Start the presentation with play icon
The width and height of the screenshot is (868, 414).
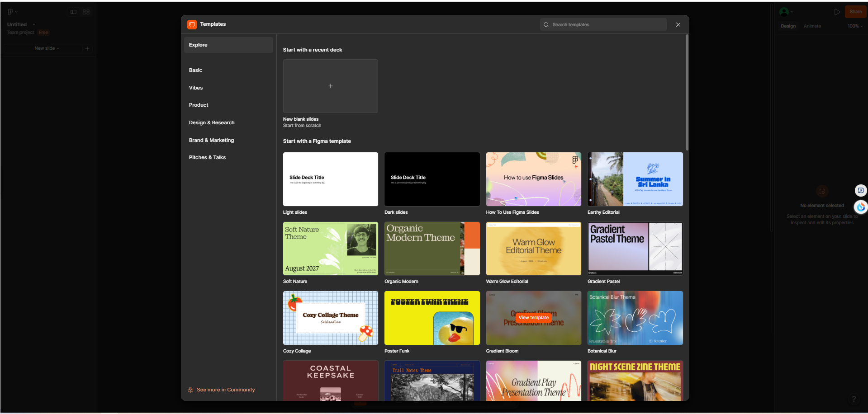point(837,12)
